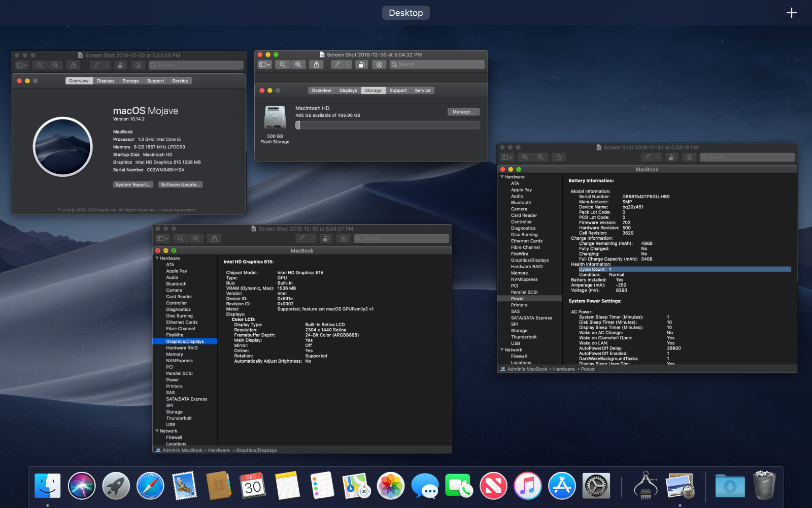Click the zoom-out icon in Screen Shot 5.04.19 toolbar
Viewport: 812px width, 508px height.
point(525,157)
